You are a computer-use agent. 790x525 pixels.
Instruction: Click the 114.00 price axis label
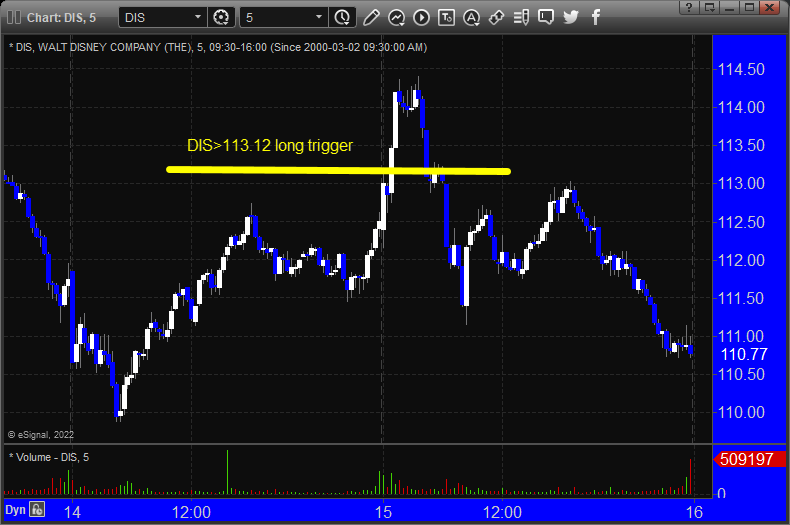tap(741, 107)
